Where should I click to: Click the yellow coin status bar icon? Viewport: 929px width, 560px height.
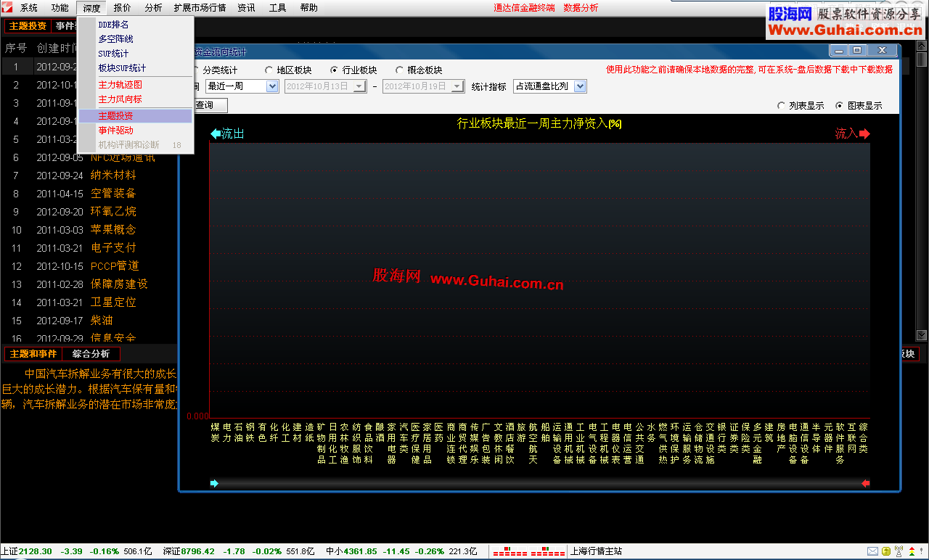click(886, 552)
